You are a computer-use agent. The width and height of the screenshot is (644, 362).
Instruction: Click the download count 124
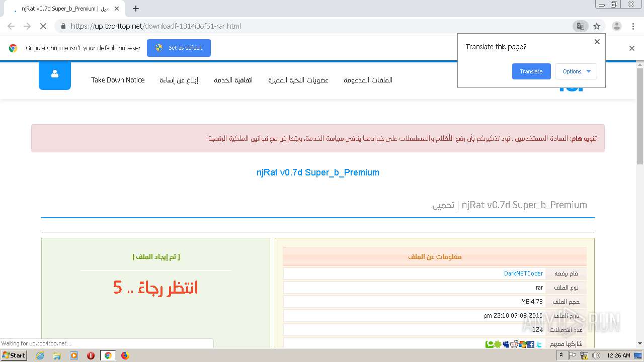pos(538,330)
